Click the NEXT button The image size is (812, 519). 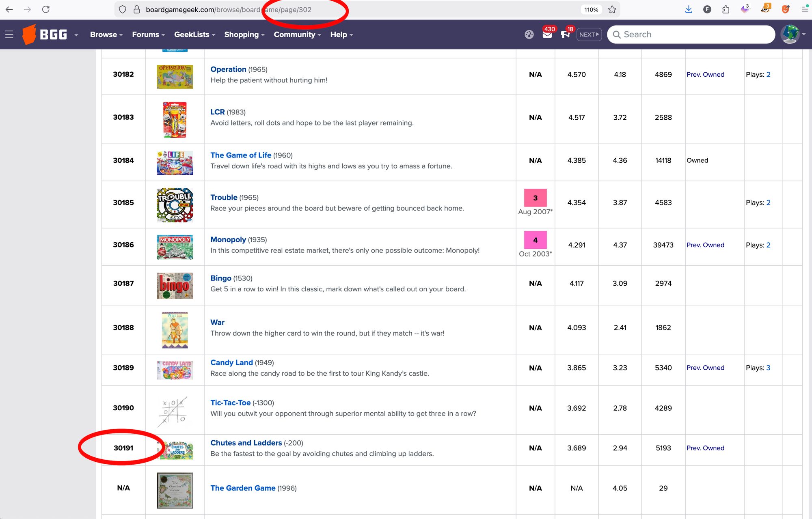point(589,34)
